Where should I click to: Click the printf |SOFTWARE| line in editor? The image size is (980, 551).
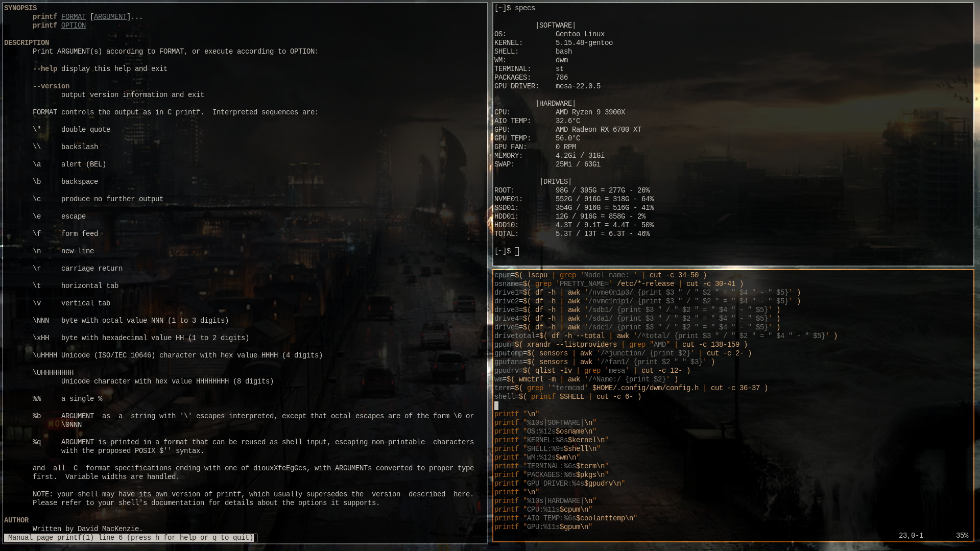point(545,423)
